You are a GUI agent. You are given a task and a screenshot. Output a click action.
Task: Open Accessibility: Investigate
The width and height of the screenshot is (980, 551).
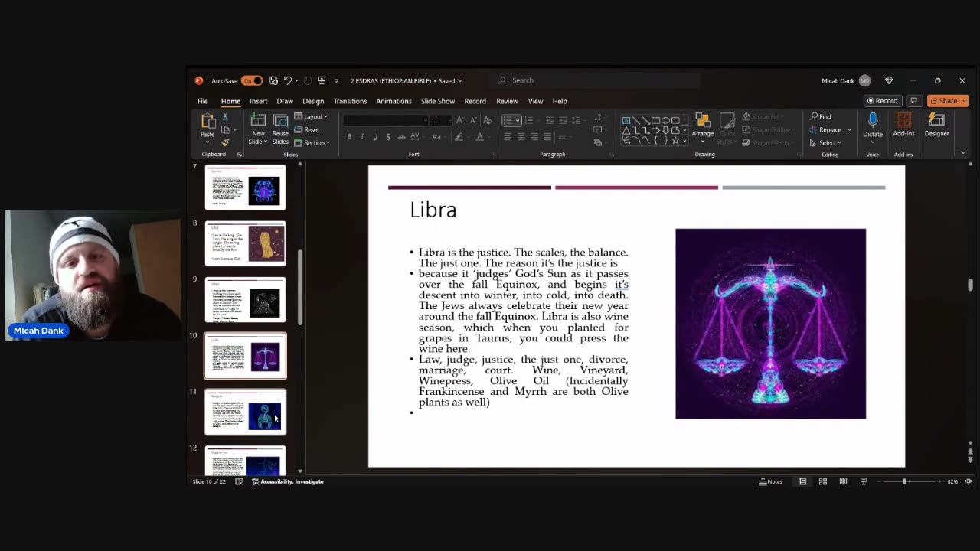[287, 481]
